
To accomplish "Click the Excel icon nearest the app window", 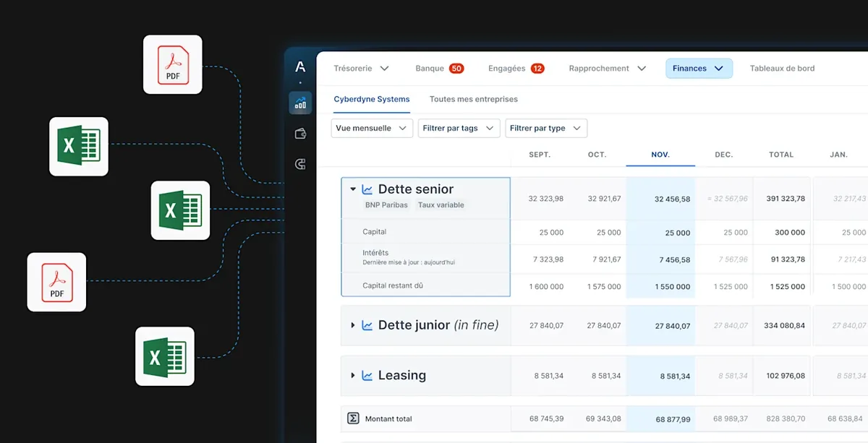I will pyautogui.click(x=180, y=210).
